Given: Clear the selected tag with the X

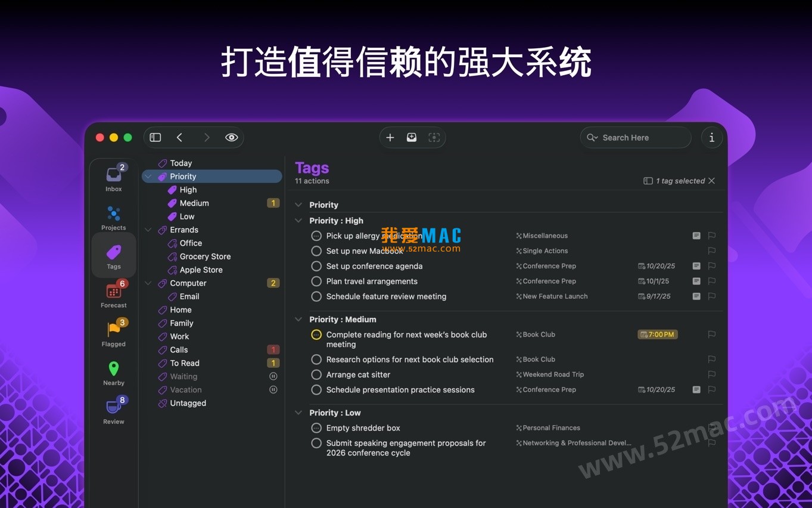Looking at the screenshot, I should (711, 181).
